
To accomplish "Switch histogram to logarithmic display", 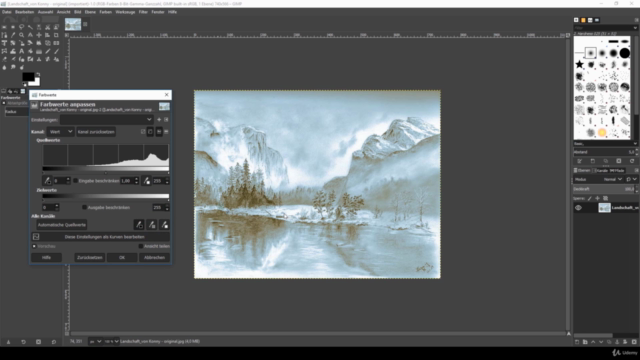I will tap(166, 131).
